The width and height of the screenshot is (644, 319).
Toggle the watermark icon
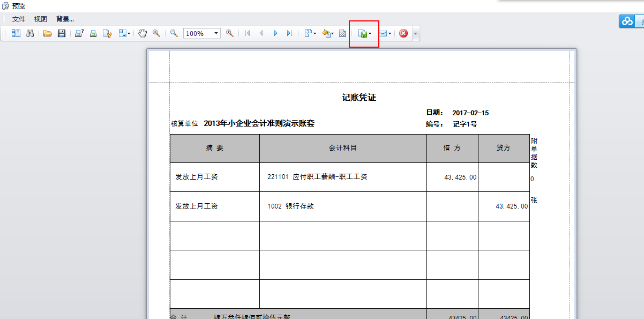click(342, 33)
